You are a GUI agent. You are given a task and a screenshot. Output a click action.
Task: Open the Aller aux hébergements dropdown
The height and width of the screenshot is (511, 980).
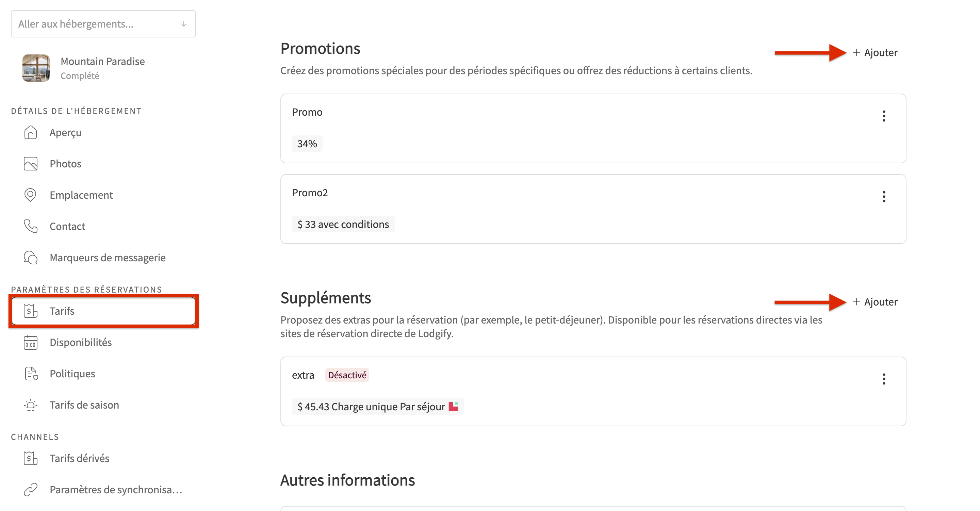click(103, 24)
